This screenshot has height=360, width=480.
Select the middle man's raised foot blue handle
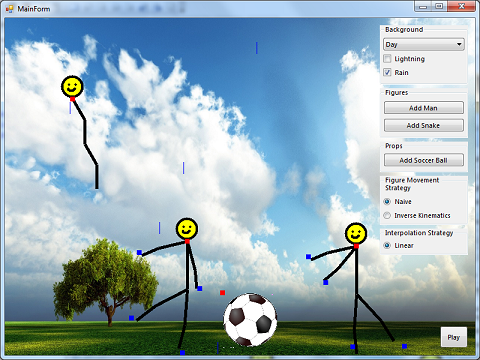(131, 318)
